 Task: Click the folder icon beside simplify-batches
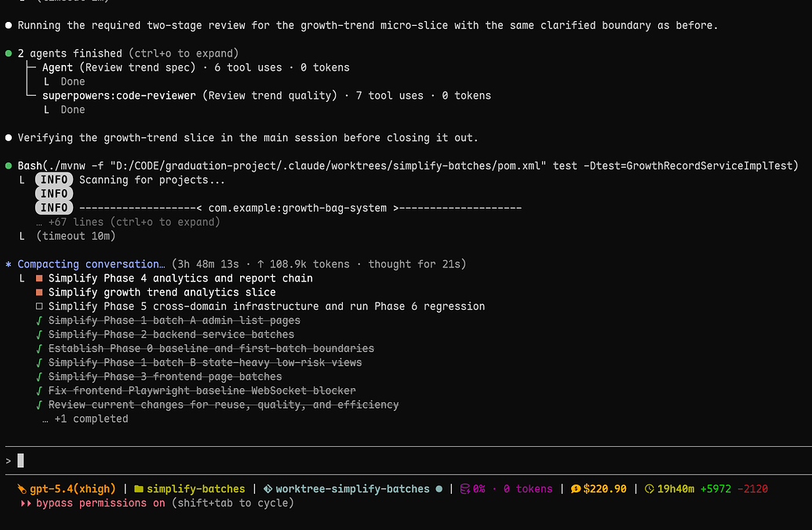click(139, 489)
